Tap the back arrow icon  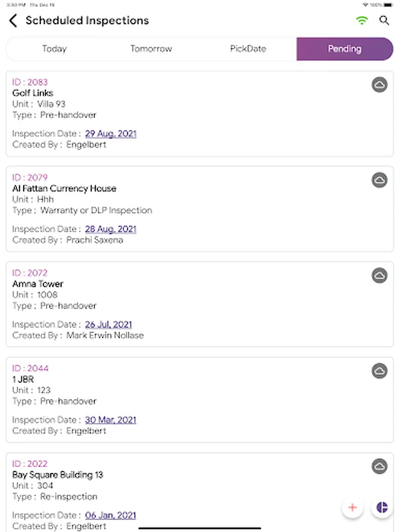pos(13,21)
